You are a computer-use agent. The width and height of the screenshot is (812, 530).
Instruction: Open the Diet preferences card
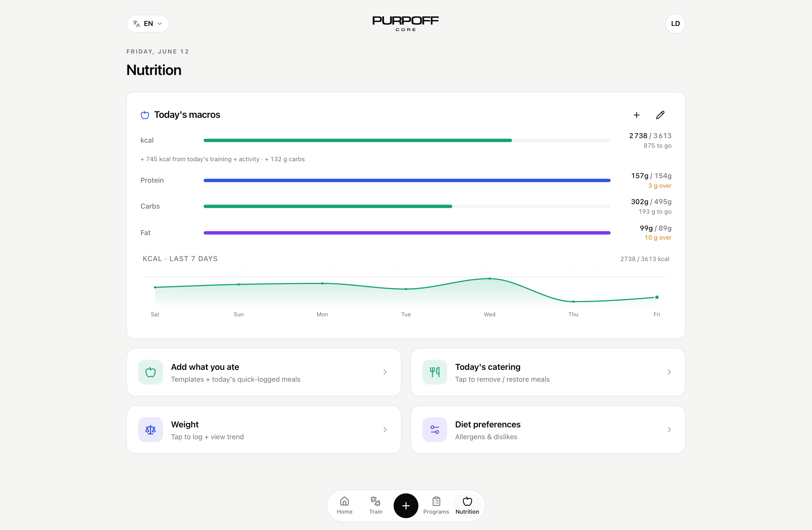[548, 430]
